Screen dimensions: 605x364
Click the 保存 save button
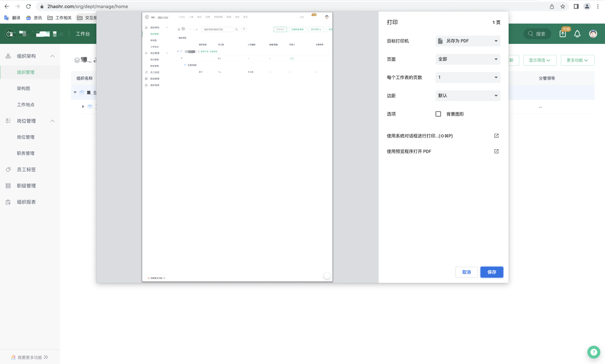(492, 272)
